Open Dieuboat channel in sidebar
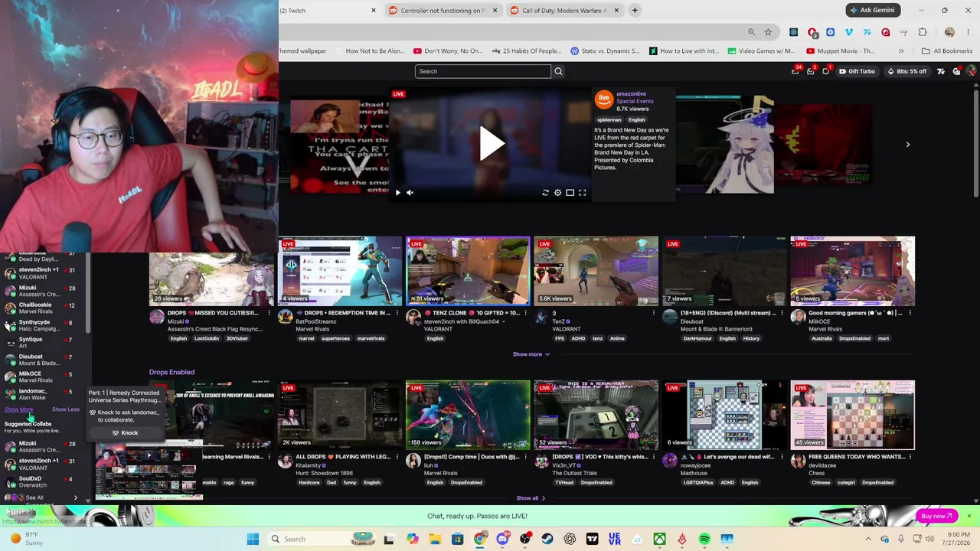 click(x=42, y=360)
